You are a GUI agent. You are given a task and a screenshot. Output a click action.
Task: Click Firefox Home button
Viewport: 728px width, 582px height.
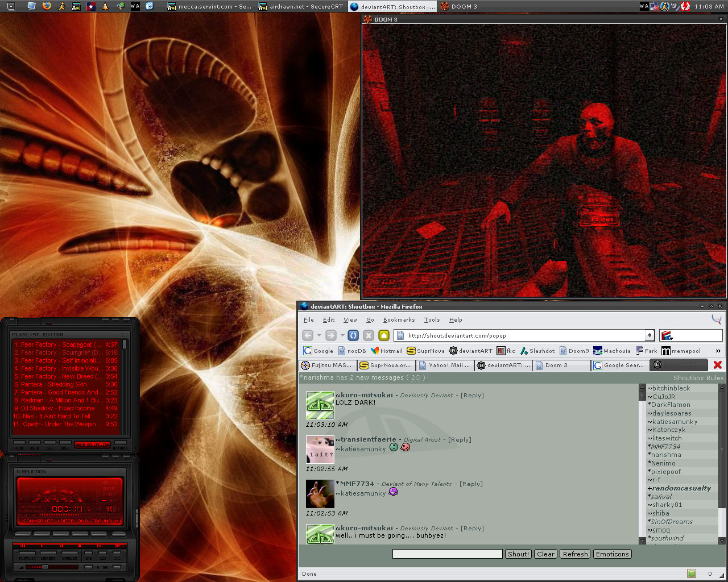(x=384, y=335)
